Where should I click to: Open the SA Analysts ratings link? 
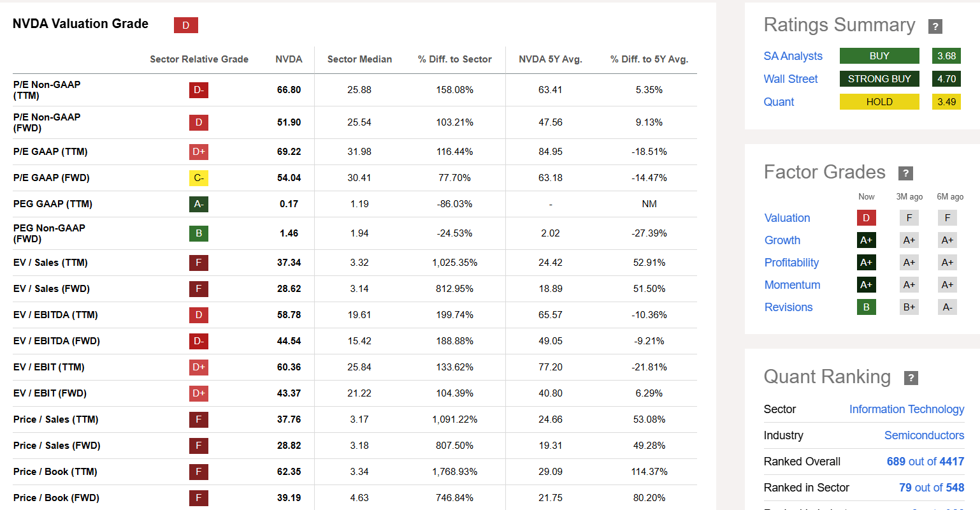(793, 56)
